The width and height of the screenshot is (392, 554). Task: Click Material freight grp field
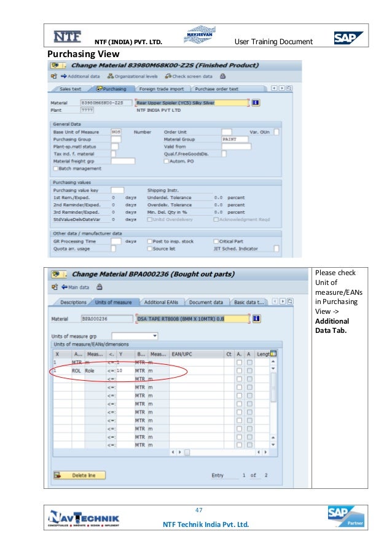click(x=123, y=161)
